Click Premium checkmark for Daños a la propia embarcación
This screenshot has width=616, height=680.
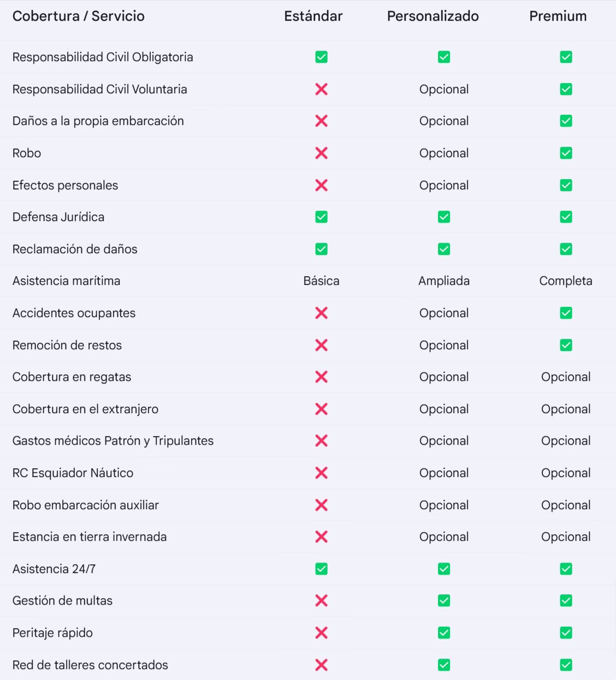pos(566,121)
